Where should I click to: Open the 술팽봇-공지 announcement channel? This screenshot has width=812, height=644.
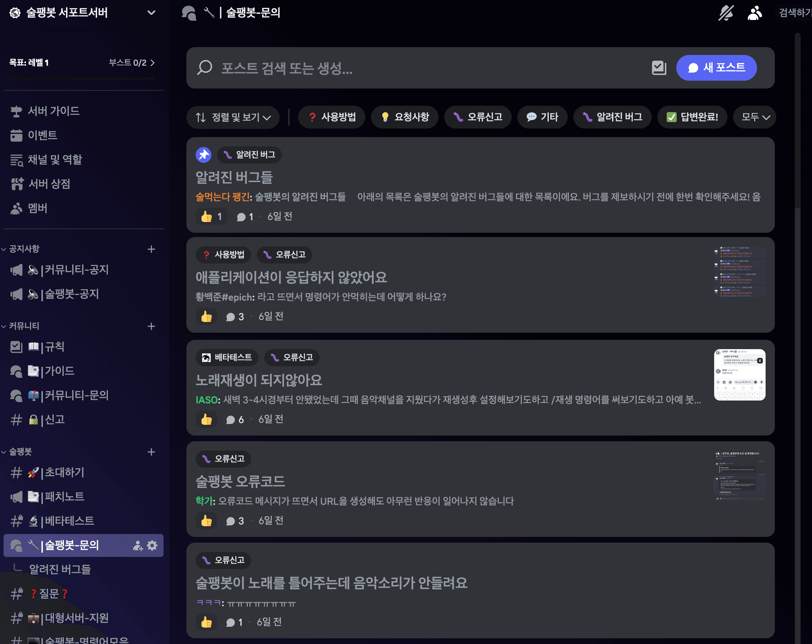(83, 294)
